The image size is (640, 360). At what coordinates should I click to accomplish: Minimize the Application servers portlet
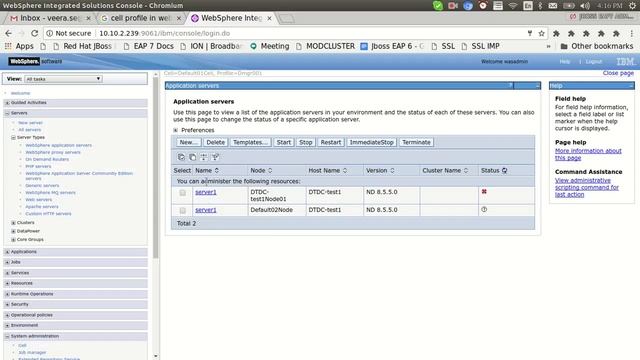(x=538, y=85)
